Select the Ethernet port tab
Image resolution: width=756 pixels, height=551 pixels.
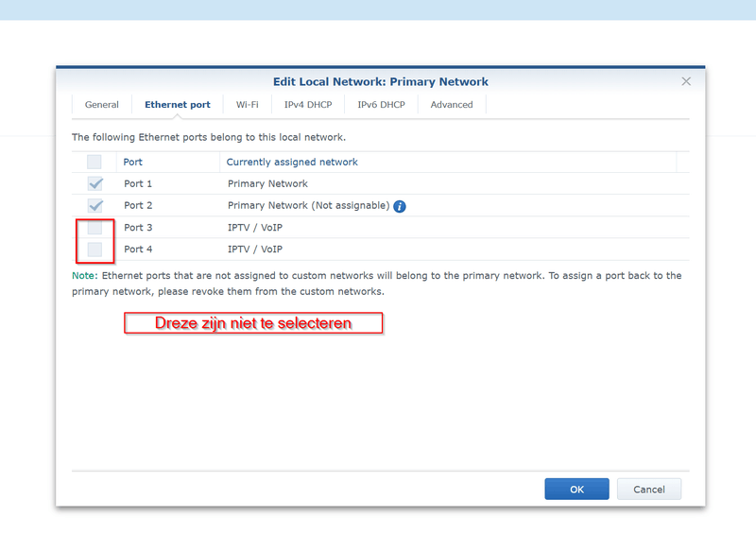coord(178,105)
